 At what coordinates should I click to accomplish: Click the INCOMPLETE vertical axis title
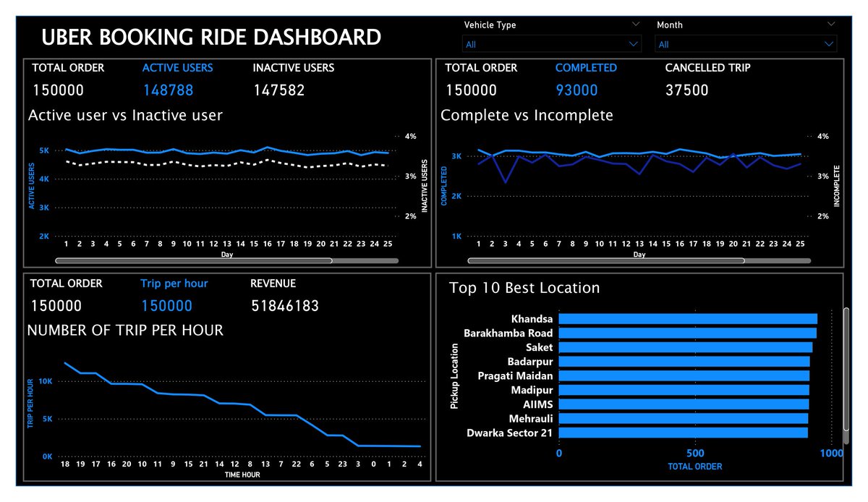point(838,186)
